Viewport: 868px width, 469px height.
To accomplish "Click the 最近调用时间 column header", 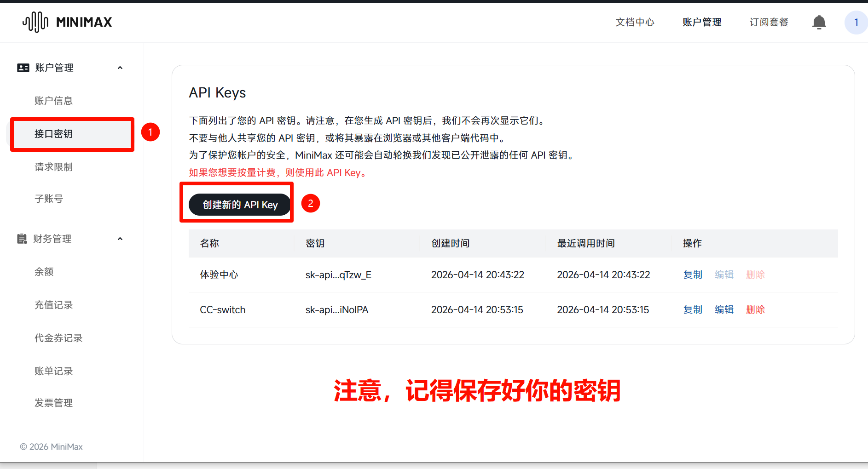I will tap(586, 243).
